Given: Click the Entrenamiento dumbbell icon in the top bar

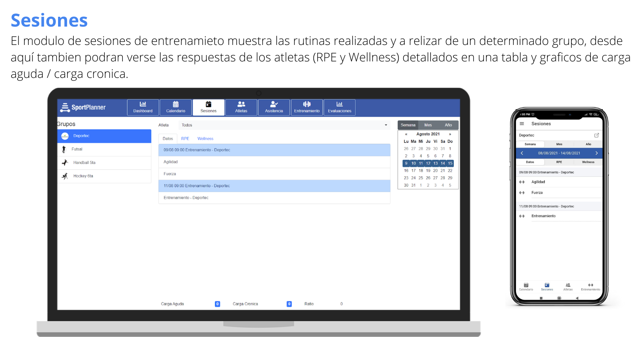Looking at the screenshot, I should (x=307, y=104).
